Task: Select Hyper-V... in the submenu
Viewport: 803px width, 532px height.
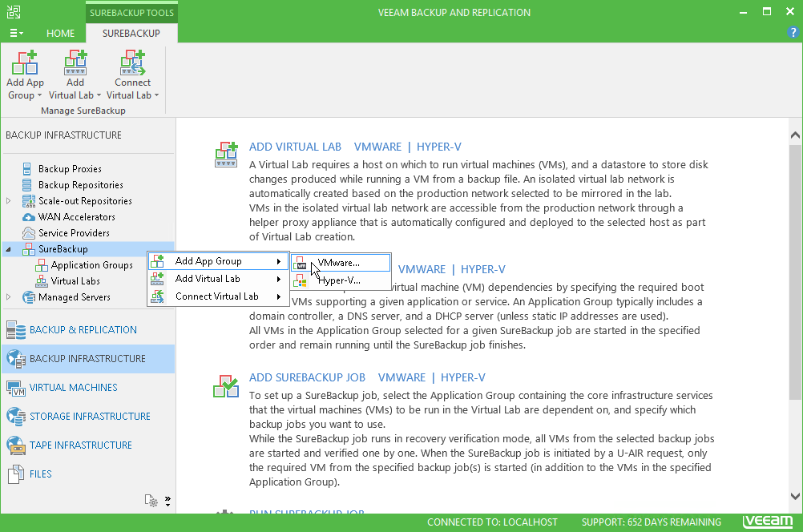Action: [341, 280]
